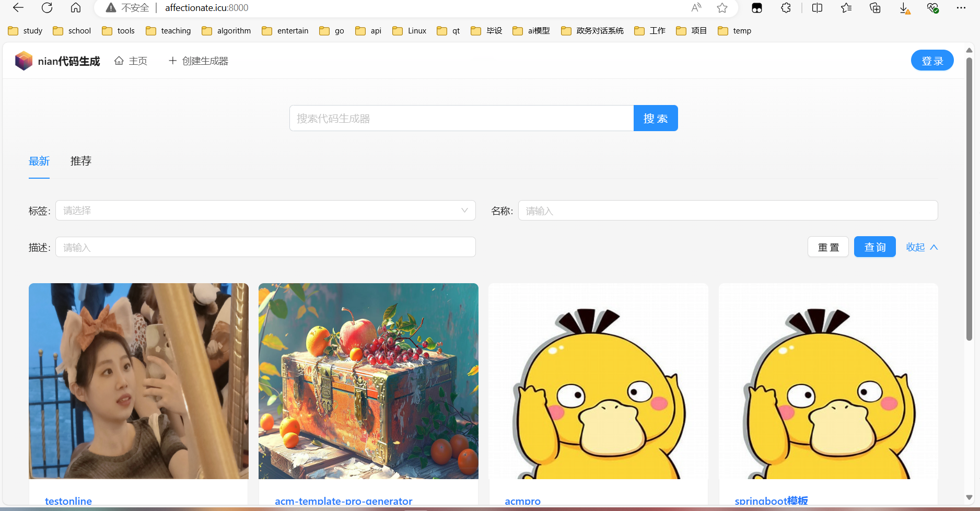Click the black mask extension icon
Screen dimensions: 980x511
[757, 8]
